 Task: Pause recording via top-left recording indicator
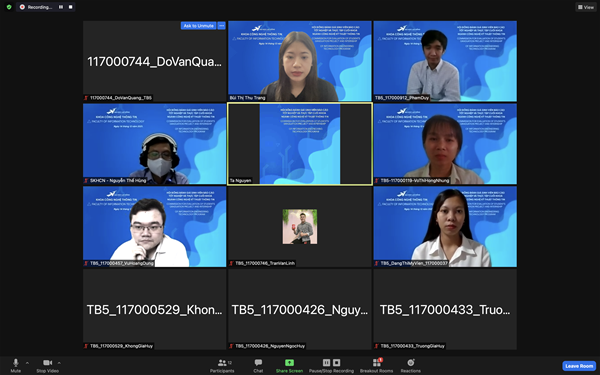pos(61,7)
